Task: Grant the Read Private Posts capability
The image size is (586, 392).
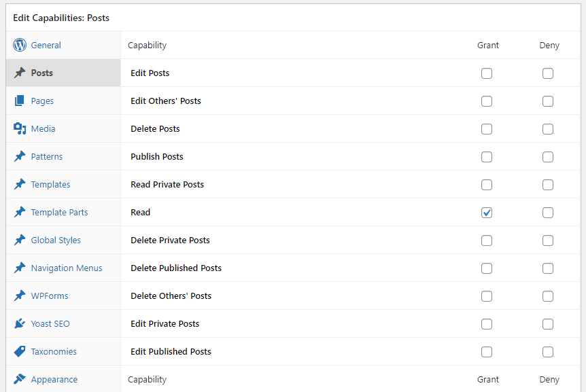Action: click(487, 184)
